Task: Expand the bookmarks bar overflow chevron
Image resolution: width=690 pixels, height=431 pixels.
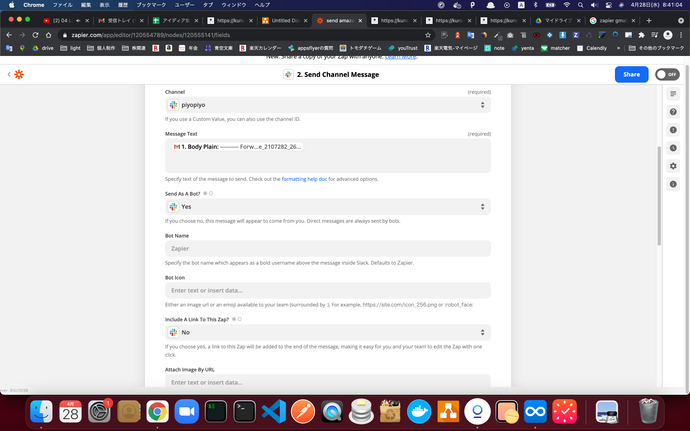Action: coord(618,48)
